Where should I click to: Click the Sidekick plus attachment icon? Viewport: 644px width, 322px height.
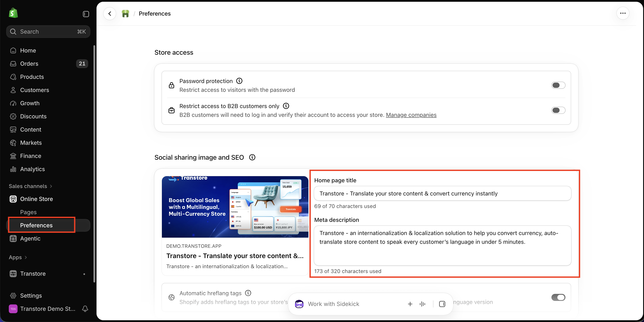point(410,304)
